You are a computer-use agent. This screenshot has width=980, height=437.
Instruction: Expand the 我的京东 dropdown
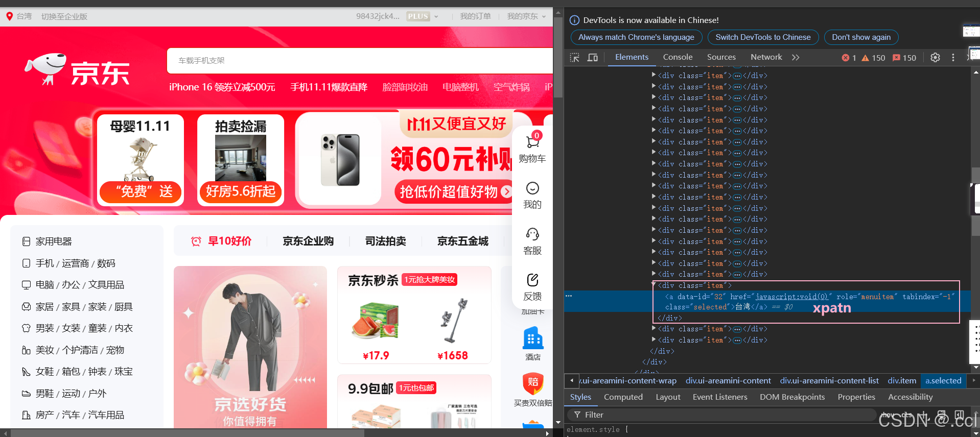[526, 16]
